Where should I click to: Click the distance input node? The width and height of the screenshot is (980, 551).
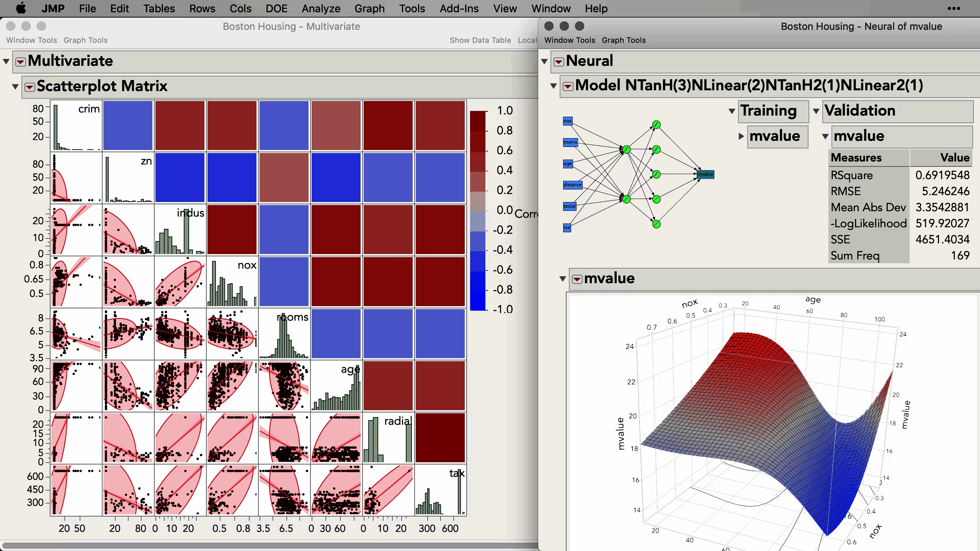[x=572, y=185]
